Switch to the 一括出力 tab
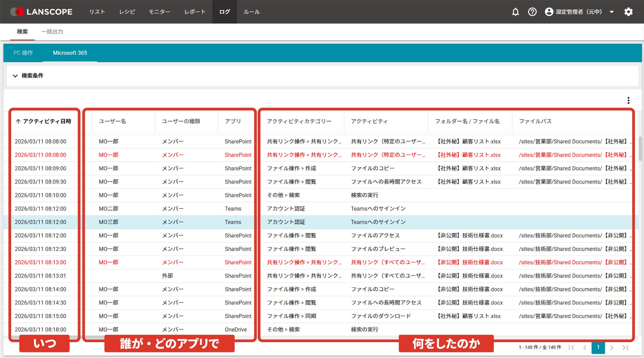This screenshot has height=358, width=644. coord(52,32)
